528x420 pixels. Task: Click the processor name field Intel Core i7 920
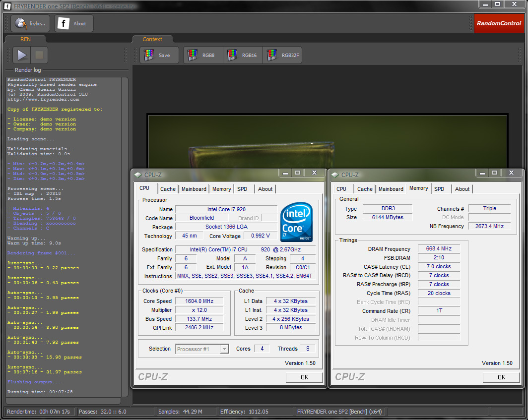pyautogui.click(x=226, y=209)
